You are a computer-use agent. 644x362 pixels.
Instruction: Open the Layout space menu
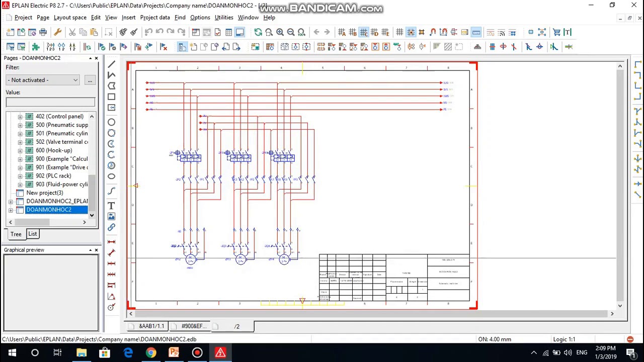click(x=70, y=18)
